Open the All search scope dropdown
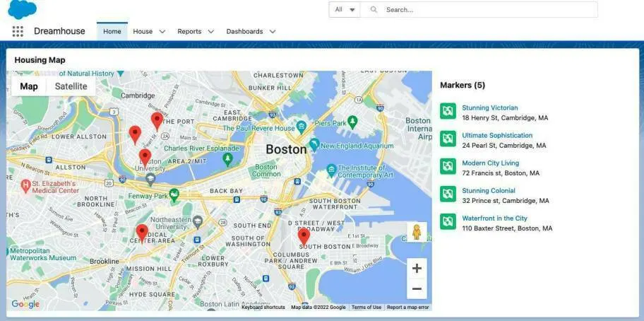The width and height of the screenshot is (644, 321). 345,9
